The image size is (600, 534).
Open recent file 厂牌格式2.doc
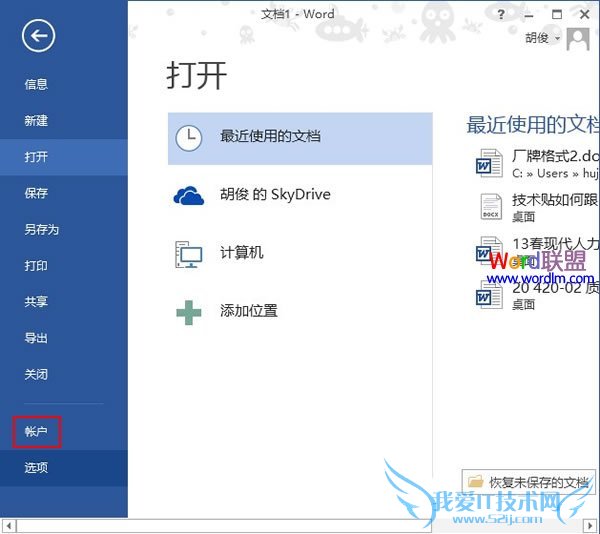pyautogui.click(x=536, y=164)
